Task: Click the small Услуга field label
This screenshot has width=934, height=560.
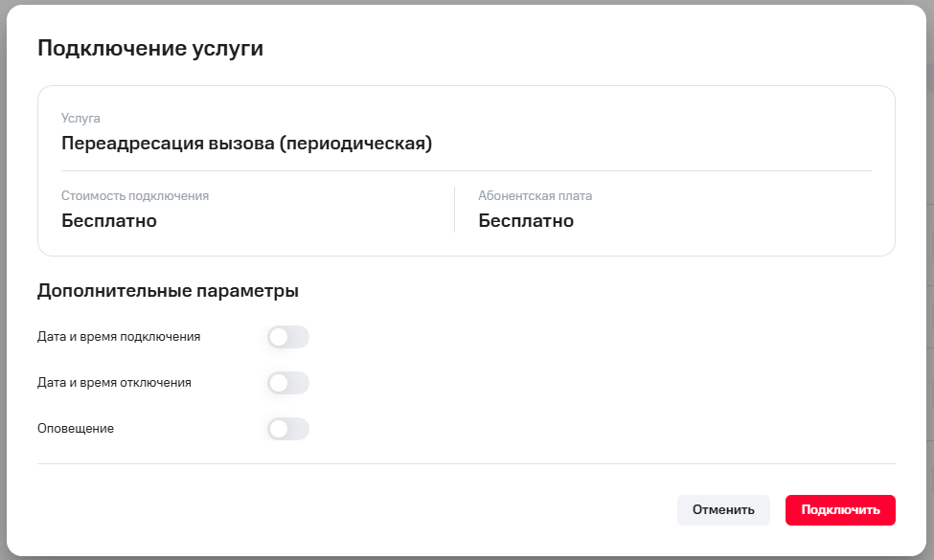Action: [x=80, y=119]
